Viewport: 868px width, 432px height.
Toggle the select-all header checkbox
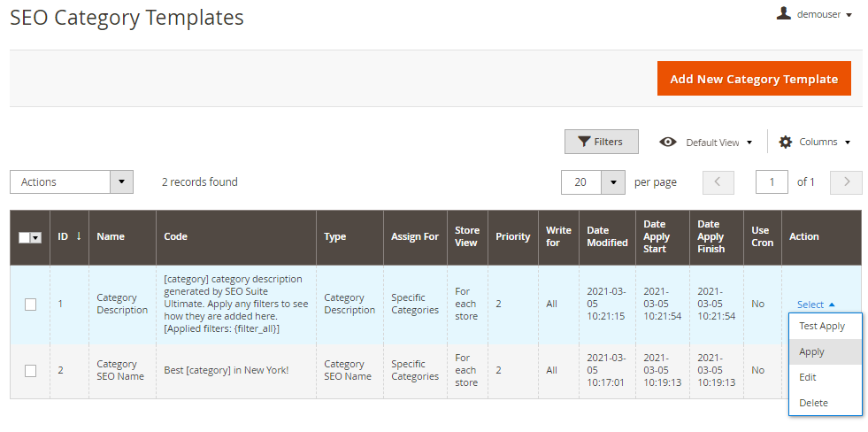click(25, 237)
